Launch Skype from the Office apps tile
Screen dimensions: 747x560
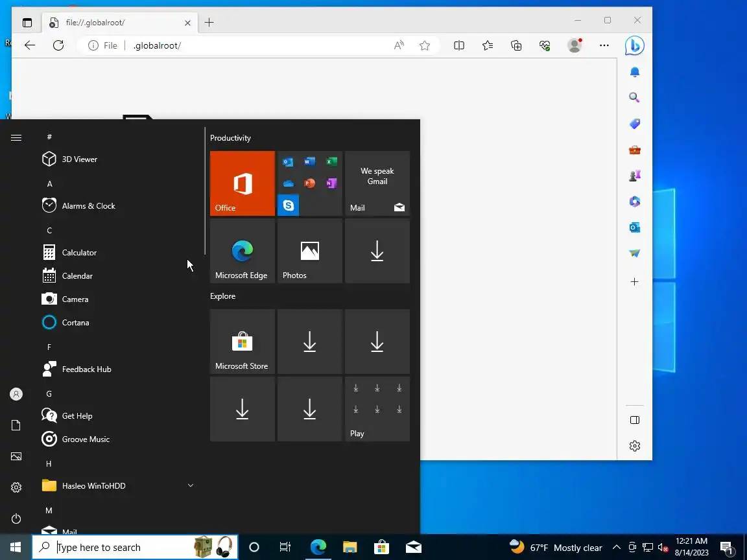(x=288, y=205)
